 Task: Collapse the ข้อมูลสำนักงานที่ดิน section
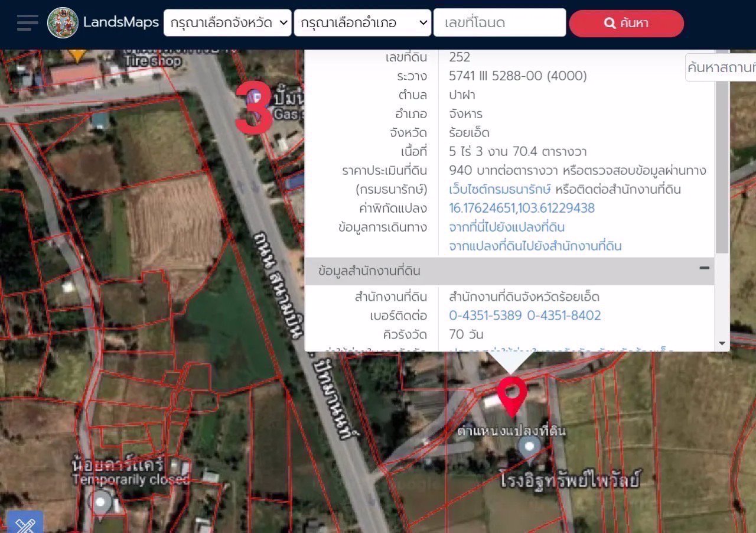[704, 268]
